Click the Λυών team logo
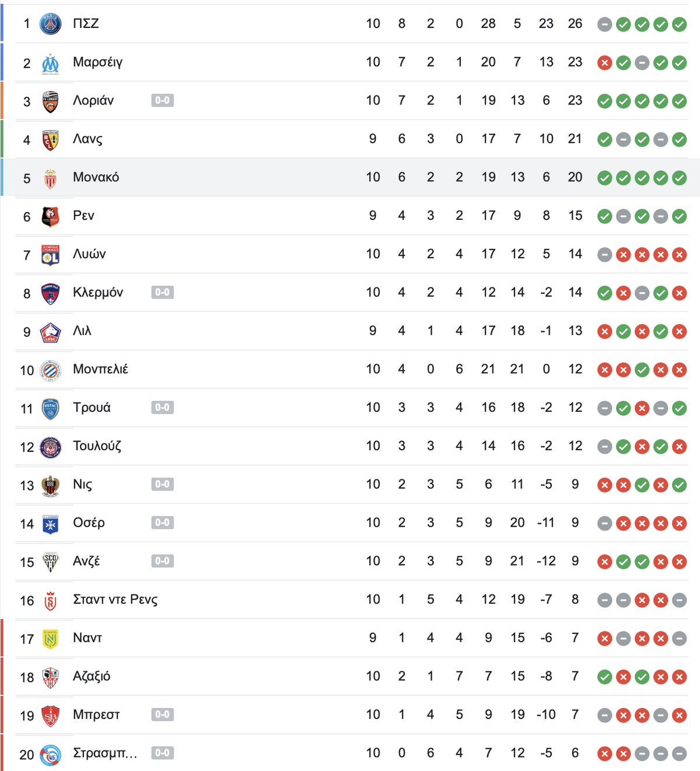 50,255
